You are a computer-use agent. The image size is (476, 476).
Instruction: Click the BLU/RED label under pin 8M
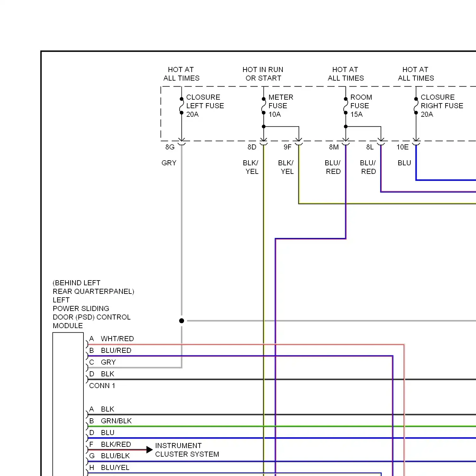pyautogui.click(x=333, y=167)
